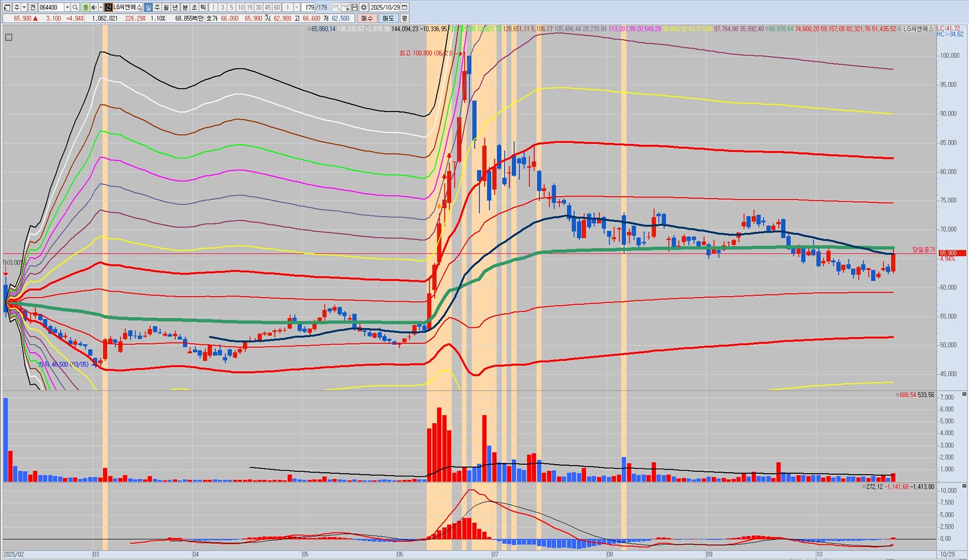
Task: Select the daily (일) period toggle
Action: (148, 8)
